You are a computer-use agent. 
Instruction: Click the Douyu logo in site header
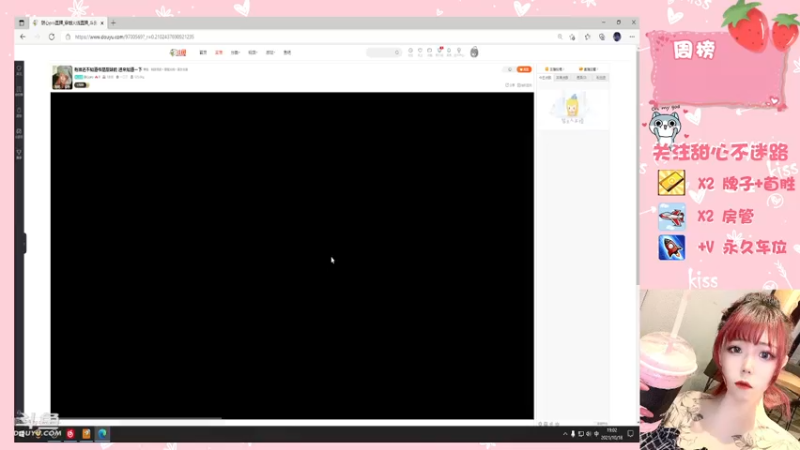click(x=178, y=52)
